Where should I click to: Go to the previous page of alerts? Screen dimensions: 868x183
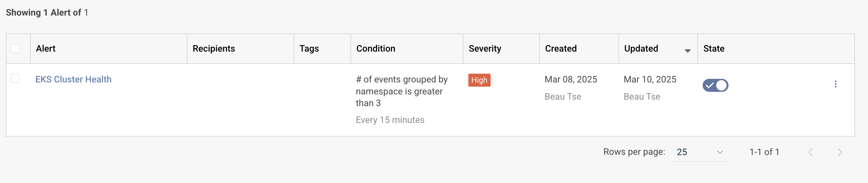810,152
